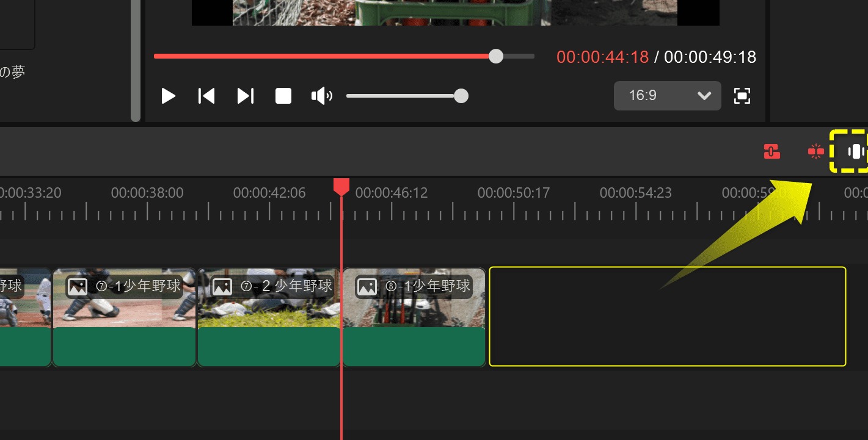Click the current timecode 00:00:44:18
This screenshot has height=440, width=868.
pos(602,57)
